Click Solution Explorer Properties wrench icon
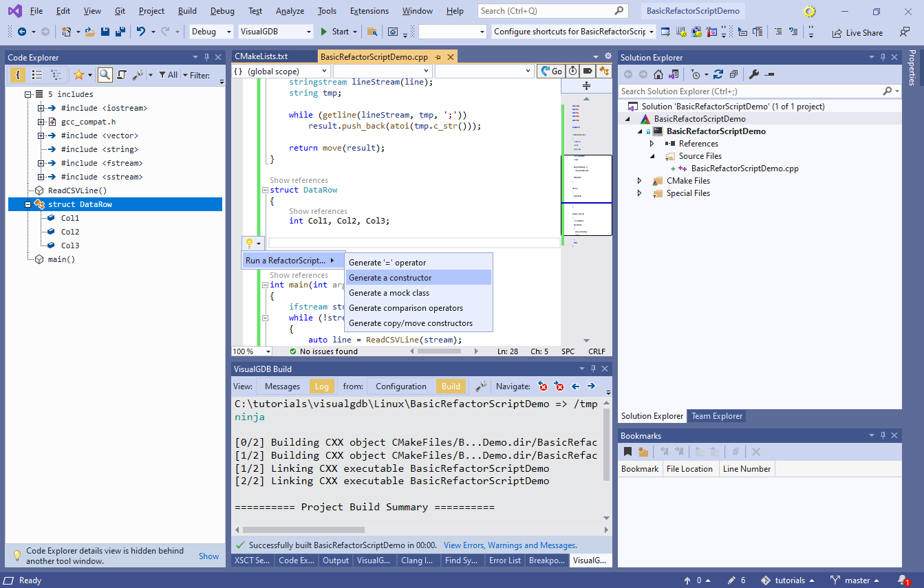924x588 pixels. [754, 74]
